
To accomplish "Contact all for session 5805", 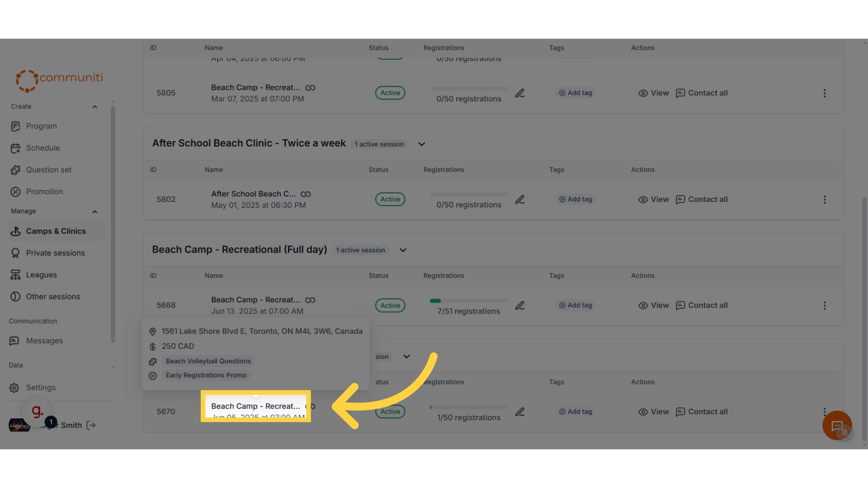I will point(702,93).
